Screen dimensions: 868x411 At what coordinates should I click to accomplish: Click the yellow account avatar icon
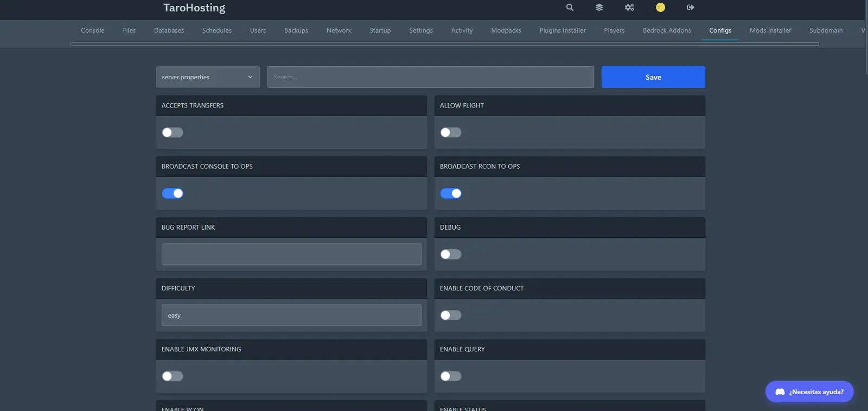[x=660, y=8]
